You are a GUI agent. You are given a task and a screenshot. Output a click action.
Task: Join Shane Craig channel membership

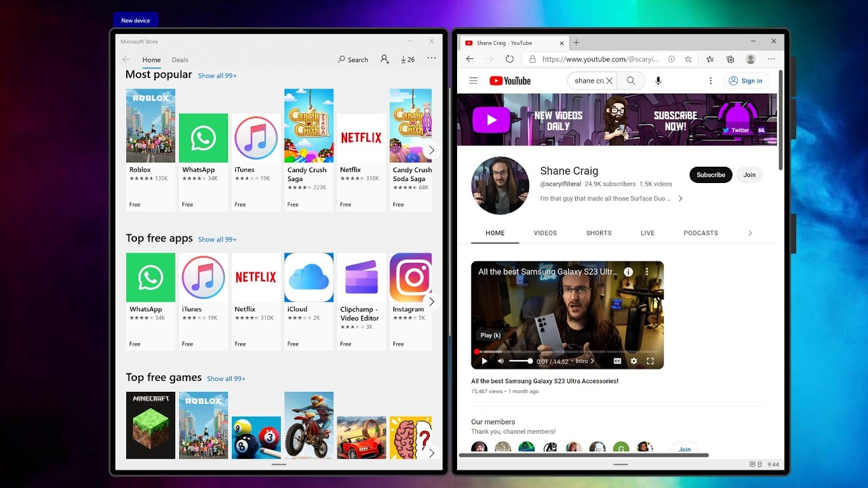(749, 175)
